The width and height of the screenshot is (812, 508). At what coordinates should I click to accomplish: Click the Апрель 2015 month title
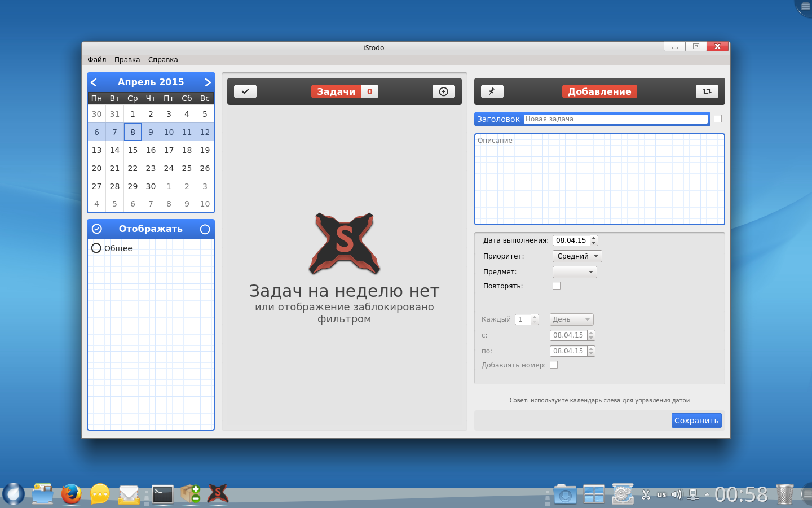pos(151,82)
